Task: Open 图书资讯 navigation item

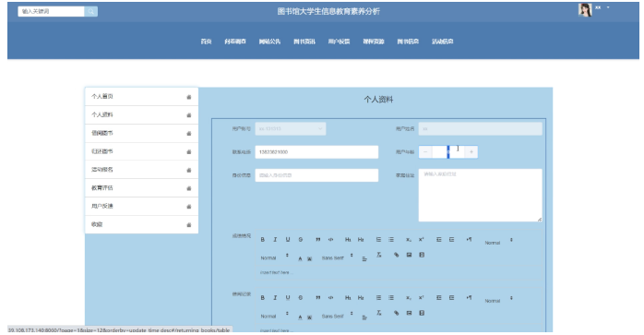Action: coord(304,42)
